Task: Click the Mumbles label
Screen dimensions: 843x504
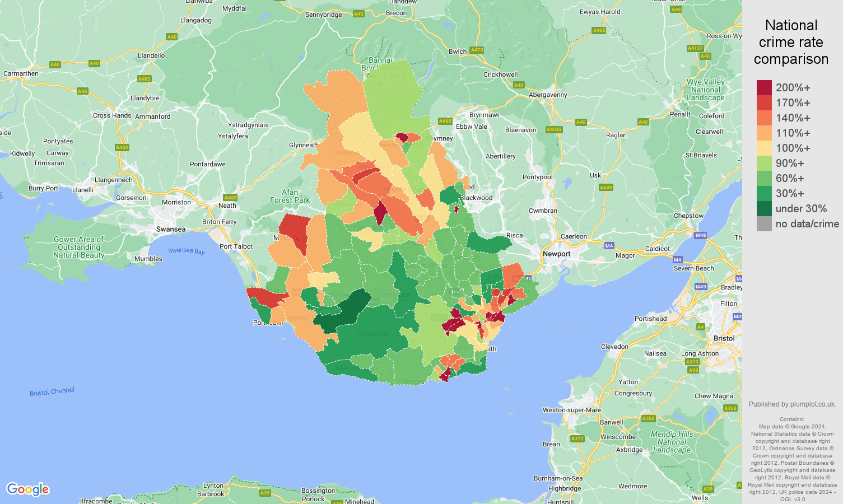Action: tap(148, 259)
